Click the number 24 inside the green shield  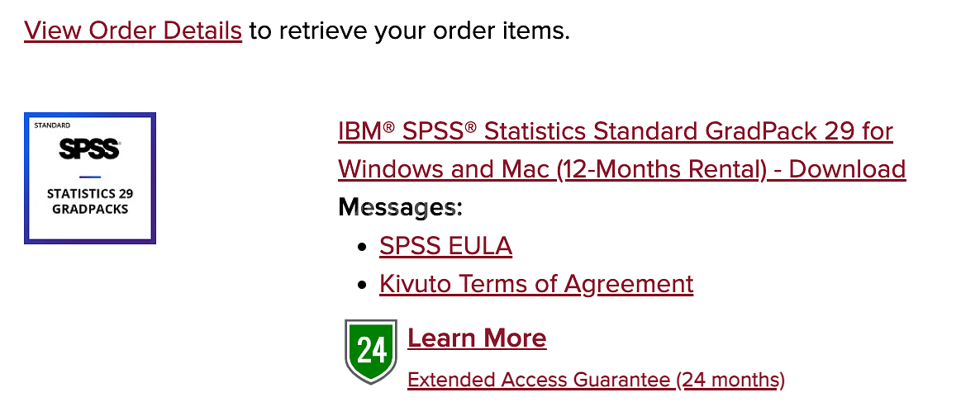(x=372, y=352)
